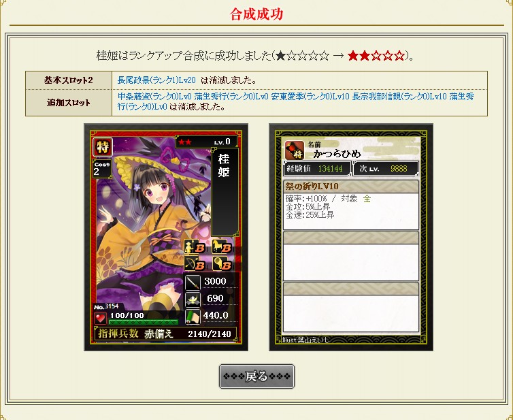Click the green scroll intelligence stat icon
The height and width of the screenshot is (420, 513).
point(193,317)
